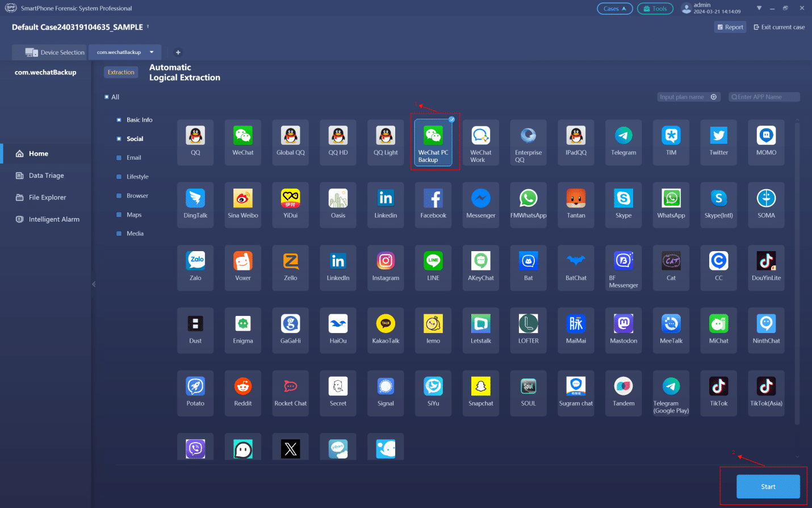Select the Messenger app

tap(481, 205)
